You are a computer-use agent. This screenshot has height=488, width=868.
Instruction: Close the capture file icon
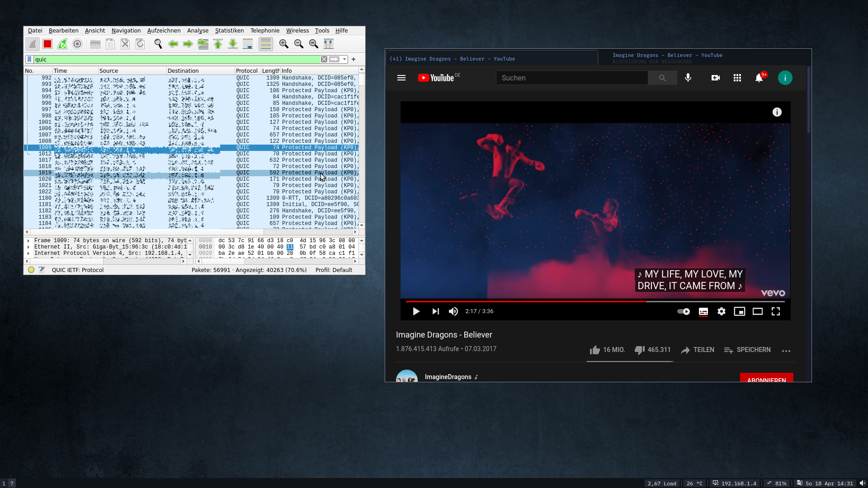point(125,44)
